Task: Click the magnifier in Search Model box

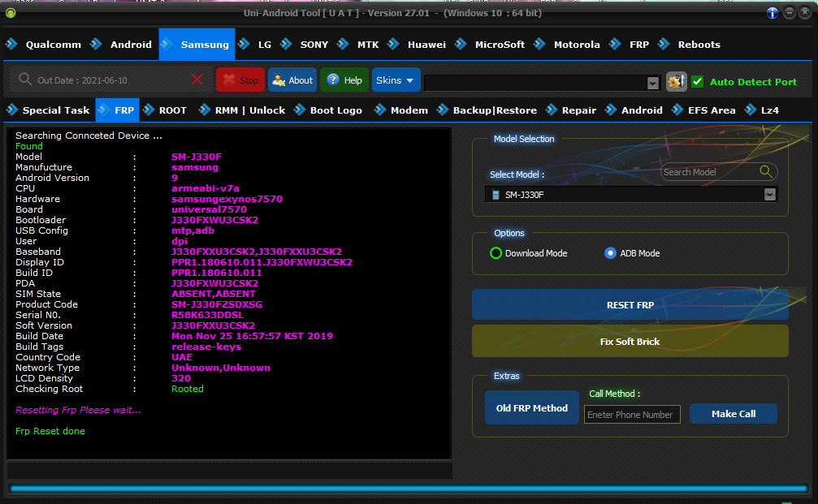Action: point(765,171)
